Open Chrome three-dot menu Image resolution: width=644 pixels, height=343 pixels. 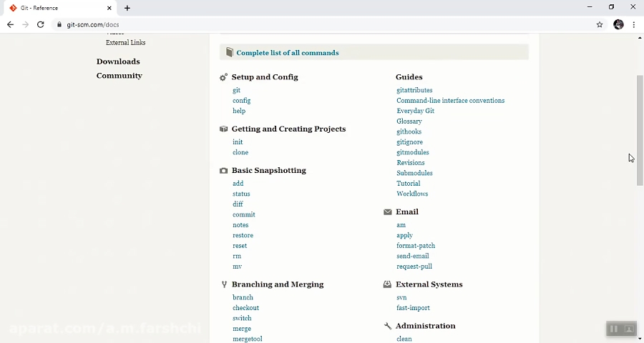pyautogui.click(x=634, y=24)
